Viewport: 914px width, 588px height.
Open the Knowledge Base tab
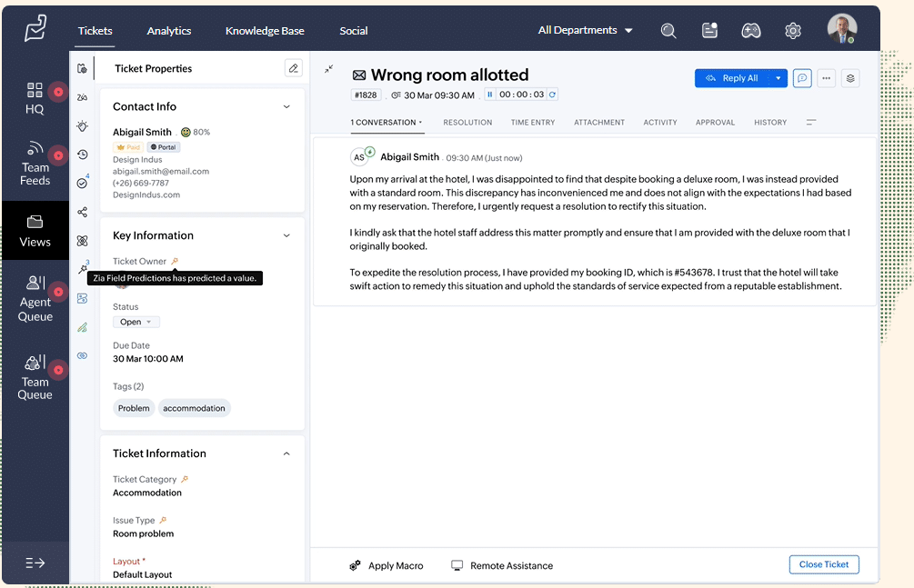265,31
